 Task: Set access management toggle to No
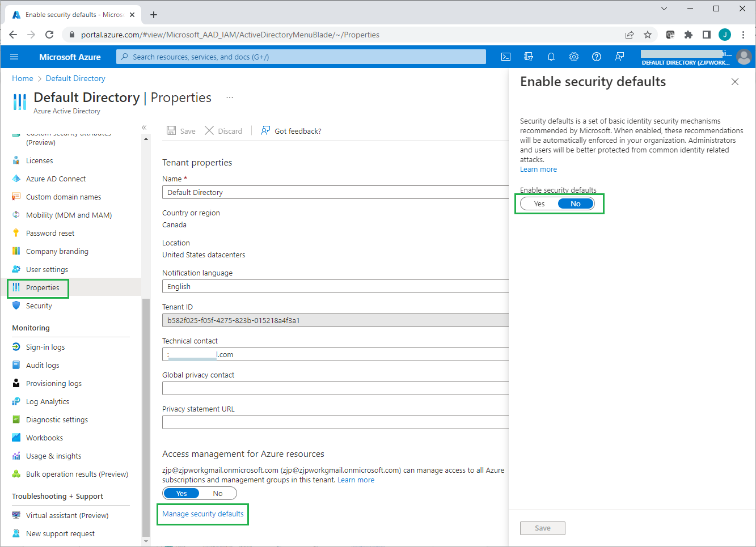(x=218, y=494)
